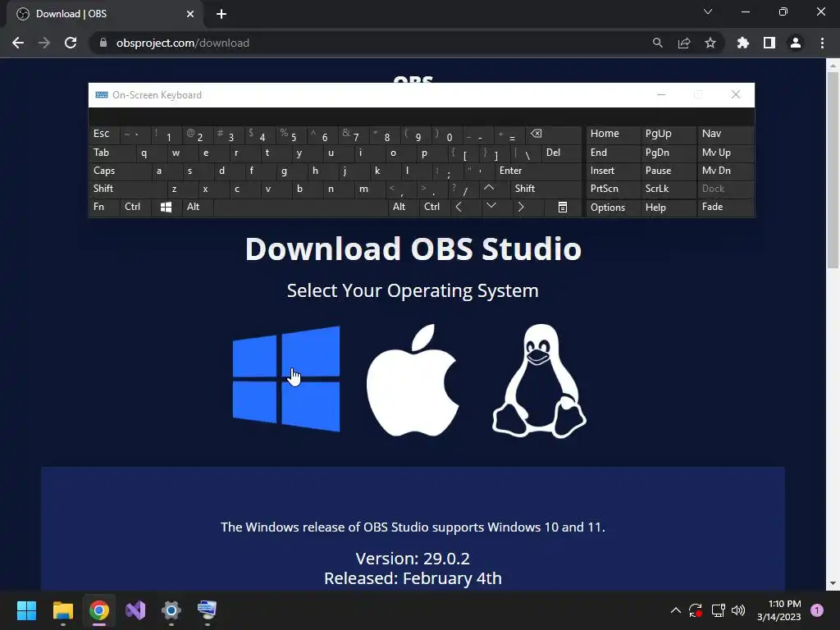
Task: Tap the menu (context) key on the On-Screen Keyboard
Action: 562,208
